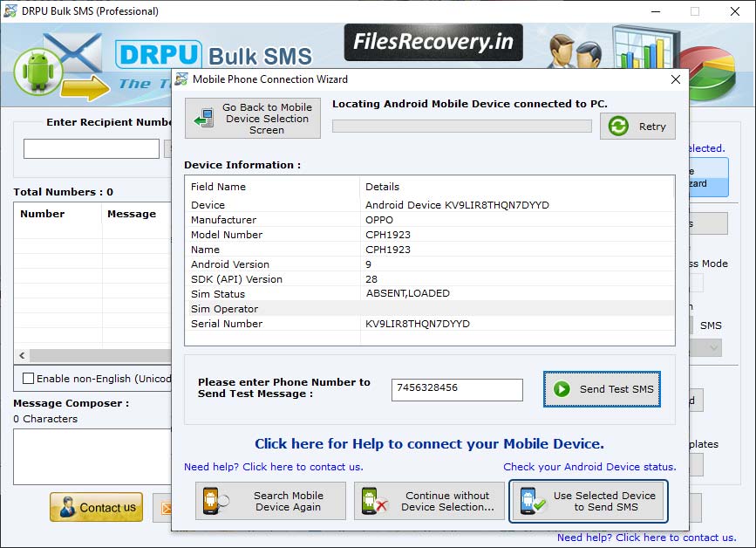This screenshot has height=548, width=756.
Task: Click the Message column header
Action: pos(137,214)
